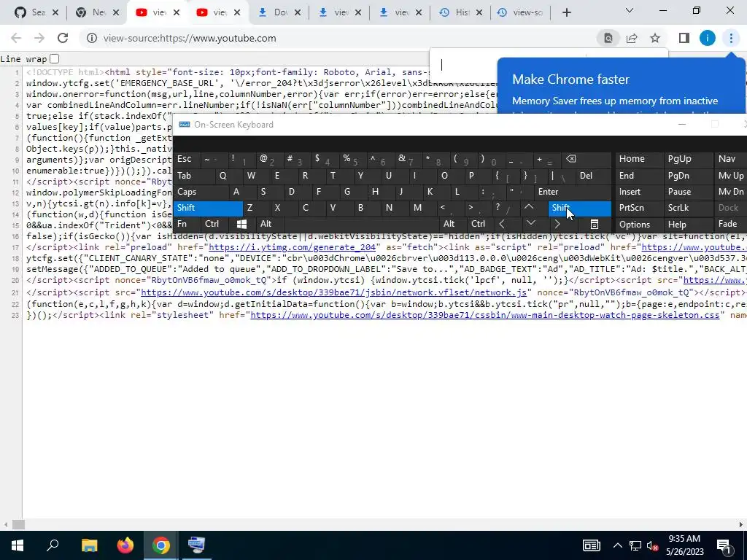Screen dimensions: 747x560
Task: Open the blue profile icon in the Chrome toolbar
Action: coord(708,38)
